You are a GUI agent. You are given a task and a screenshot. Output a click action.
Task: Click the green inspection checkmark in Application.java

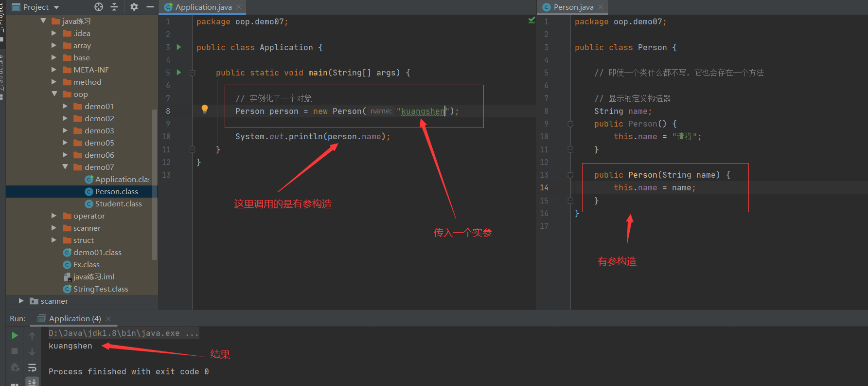pos(531,20)
